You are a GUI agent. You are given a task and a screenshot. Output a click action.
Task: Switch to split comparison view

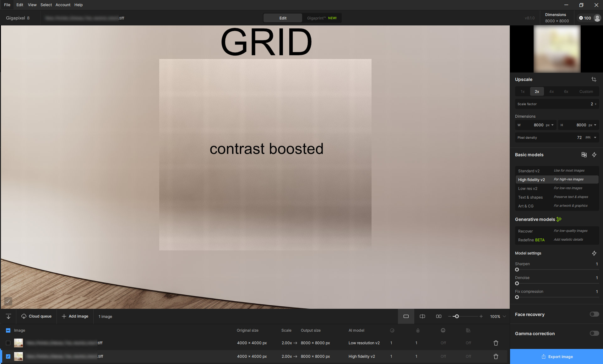pos(422,316)
